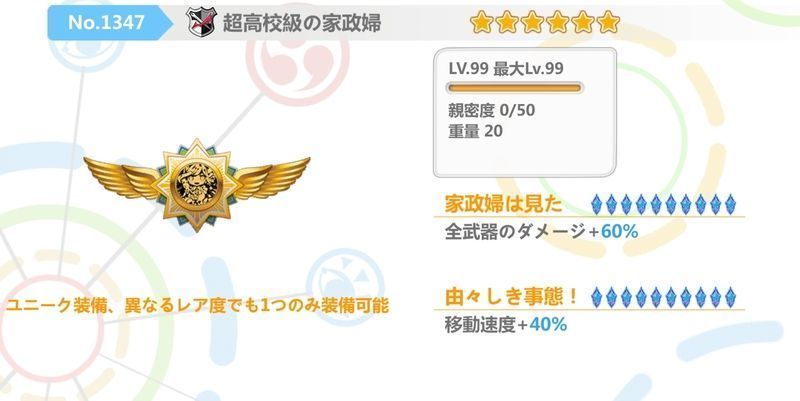
Task: Click the orange level experience bar
Action: tap(514, 88)
